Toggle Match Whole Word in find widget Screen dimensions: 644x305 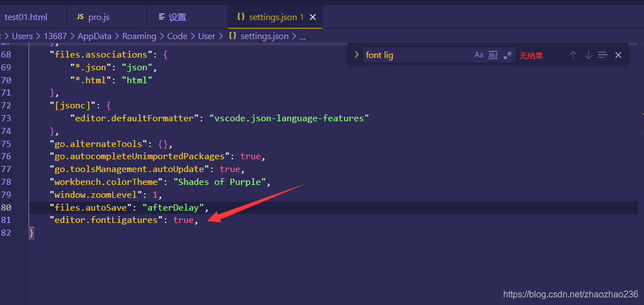[493, 55]
